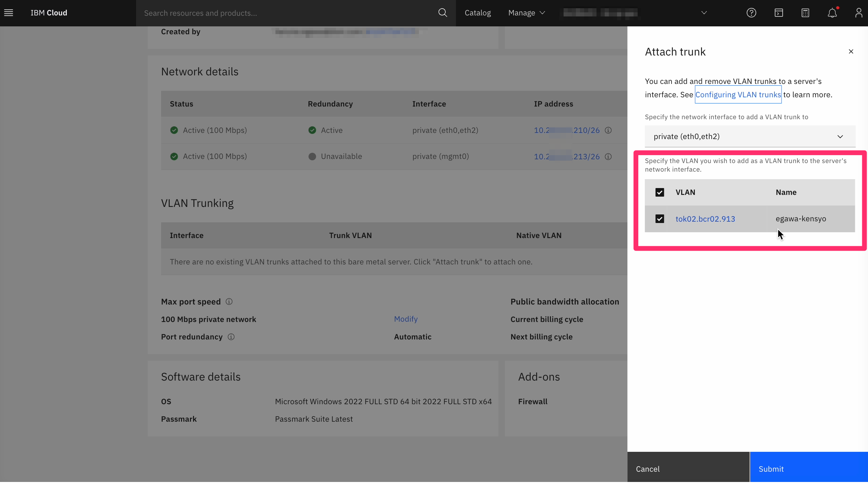This screenshot has height=496, width=868.
Task: Close the Attach trunk side panel
Action: click(x=851, y=52)
